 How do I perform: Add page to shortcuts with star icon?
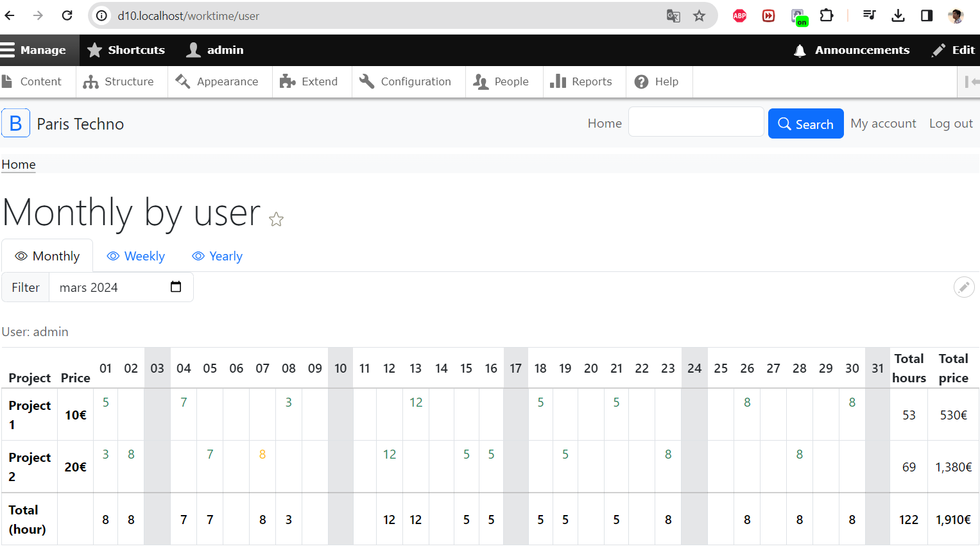(x=277, y=219)
